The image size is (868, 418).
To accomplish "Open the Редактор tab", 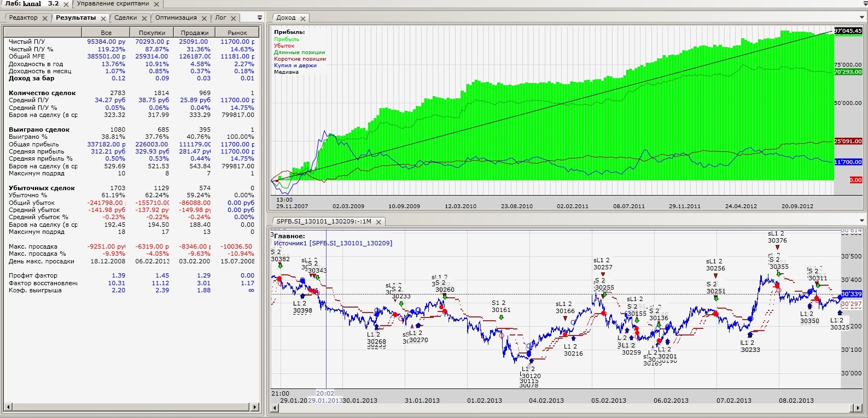I will pos(24,17).
